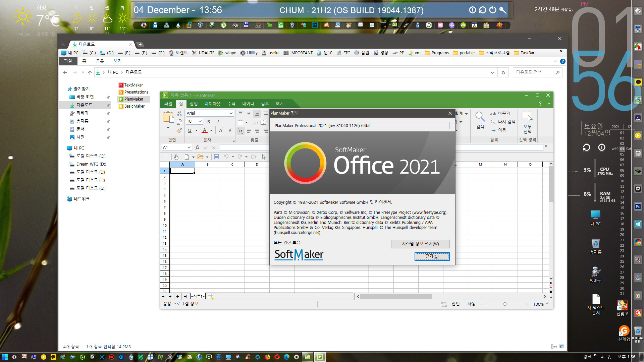The image size is (644, 362).
Task: Click 다시 검색 search again button
Action: tap(503, 122)
